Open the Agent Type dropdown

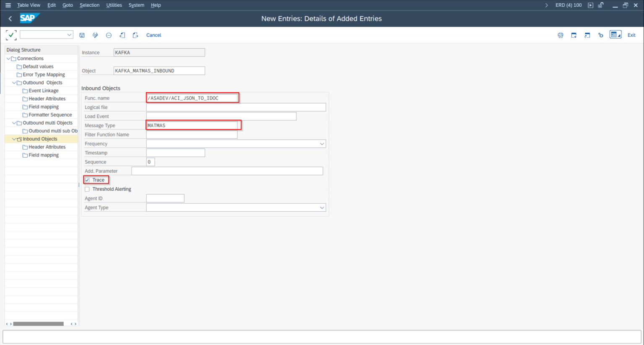click(x=322, y=207)
